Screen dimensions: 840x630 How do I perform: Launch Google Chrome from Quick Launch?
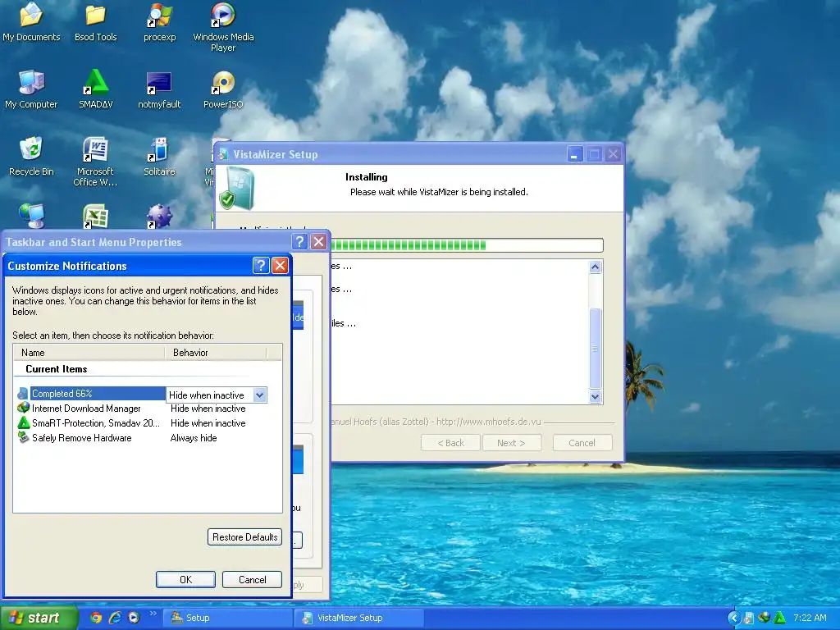[96, 618]
